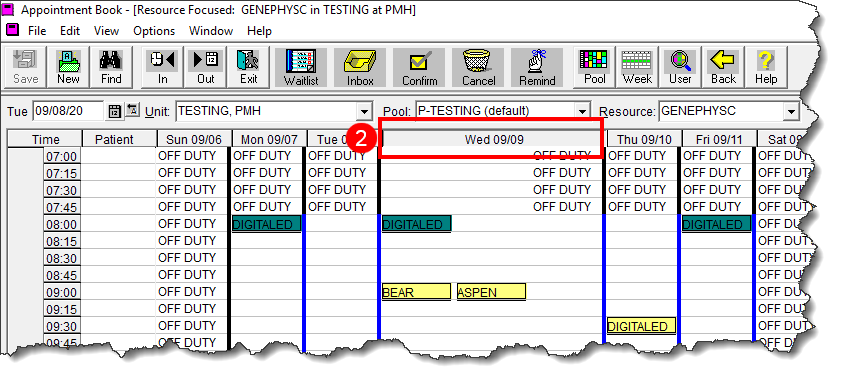Select the In check-in toolbar icon

coord(162,67)
